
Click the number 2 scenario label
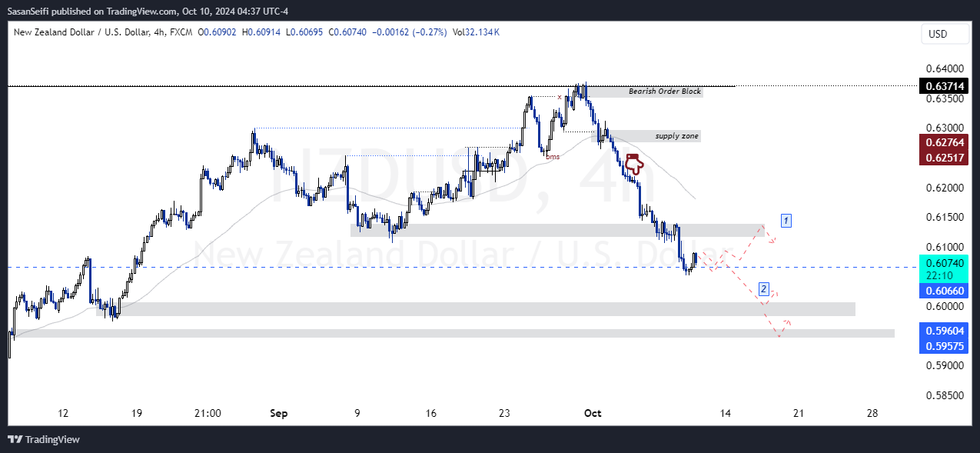click(763, 289)
